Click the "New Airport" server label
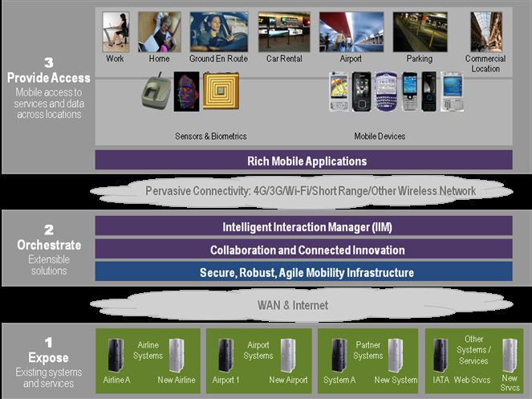 (288, 380)
